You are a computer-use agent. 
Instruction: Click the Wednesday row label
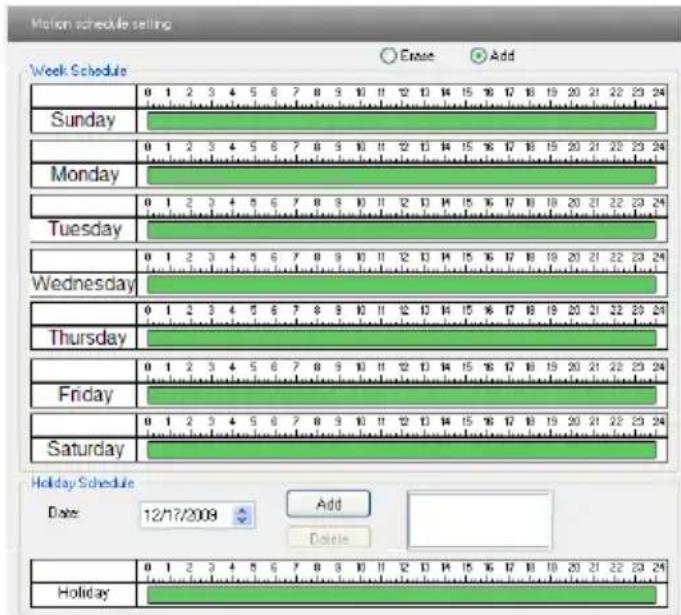coord(84,283)
